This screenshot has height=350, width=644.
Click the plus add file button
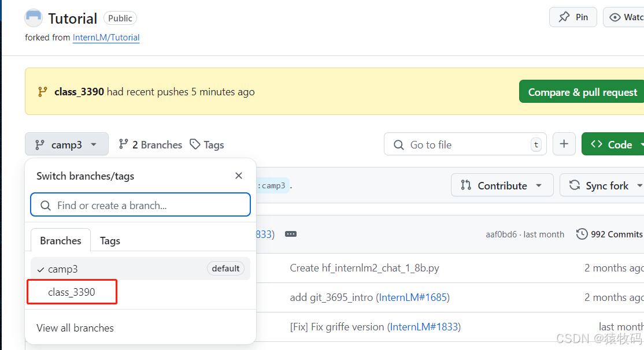(x=564, y=144)
